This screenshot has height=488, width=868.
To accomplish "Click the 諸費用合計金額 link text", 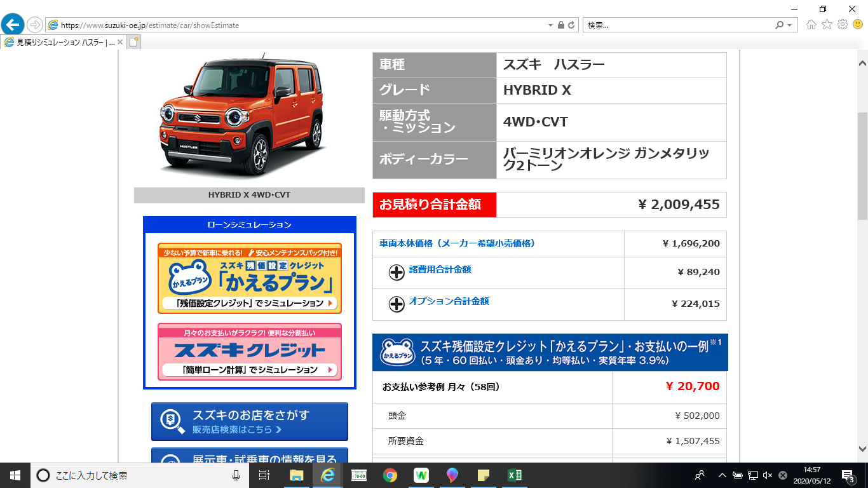I will point(440,269).
